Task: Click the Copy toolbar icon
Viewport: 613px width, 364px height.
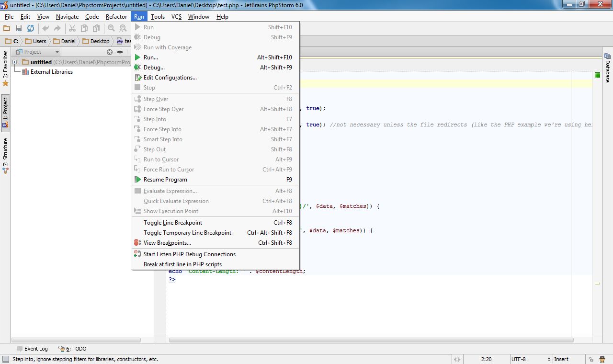Action: [84, 29]
